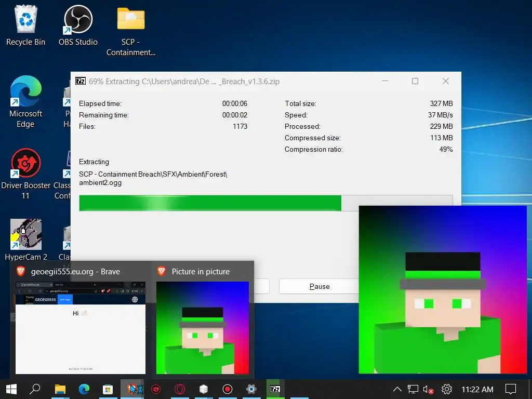The image size is (532, 399).
Task: Select the geoegii555.eu.org Brave window preview
Action: click(81, 328)
